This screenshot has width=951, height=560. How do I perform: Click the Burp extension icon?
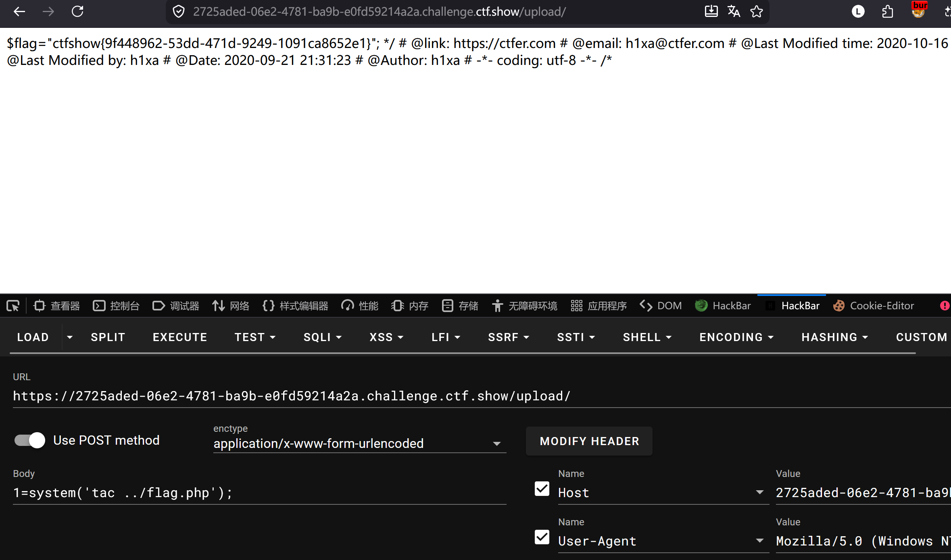[919, 10]
